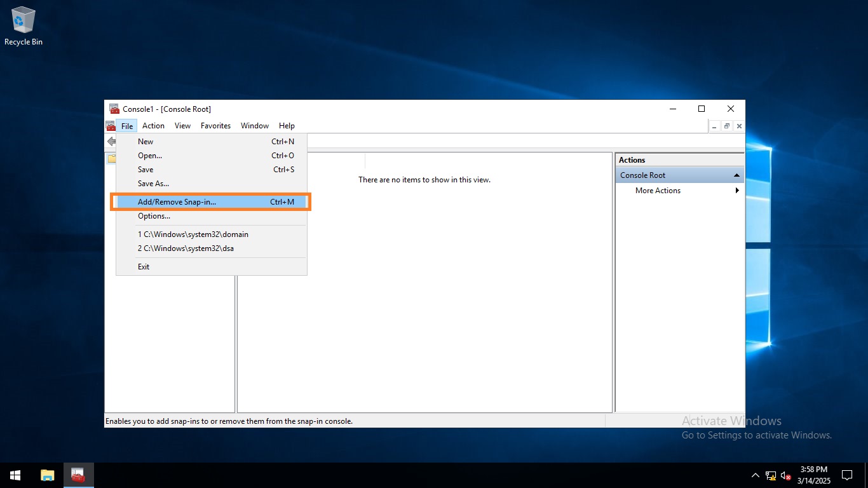The image size is (868, 488).
Task: Minimize the inner console child window
Action: pyautogui.click(x=715, y=126)
